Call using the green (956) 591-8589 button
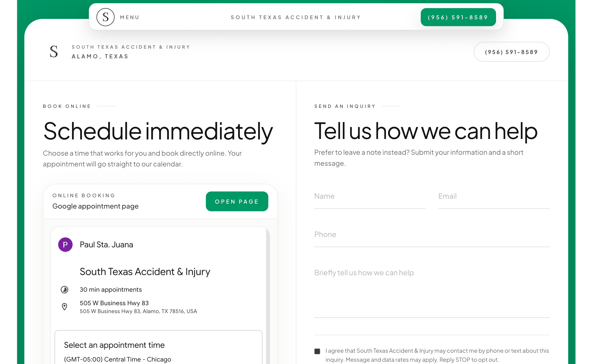The height and width of the screenshot is (364, 593). point(457,17)
